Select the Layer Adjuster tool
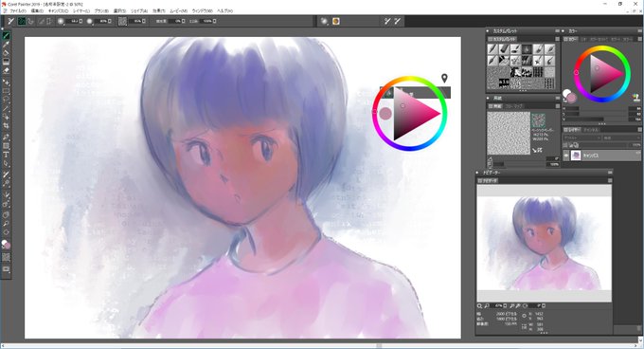 6,83
